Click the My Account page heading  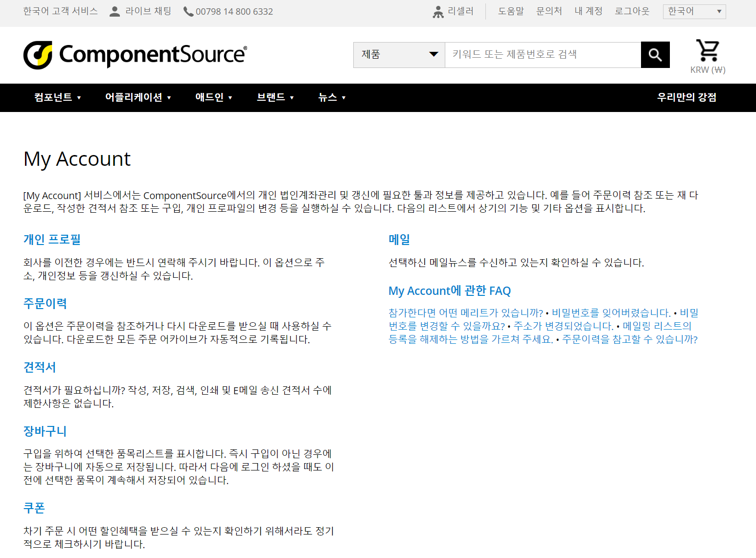[77, 159]
